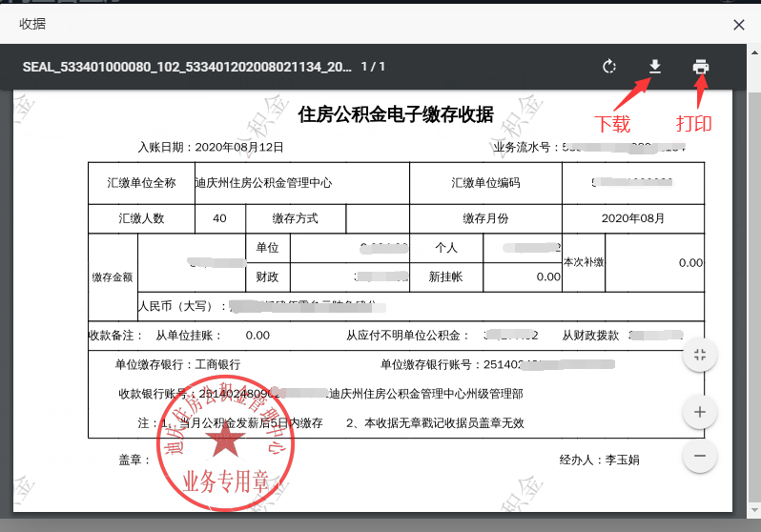Click the page number field 1 / 1
The height and width of the screenshot is (532, 761).
click(373, 67)
